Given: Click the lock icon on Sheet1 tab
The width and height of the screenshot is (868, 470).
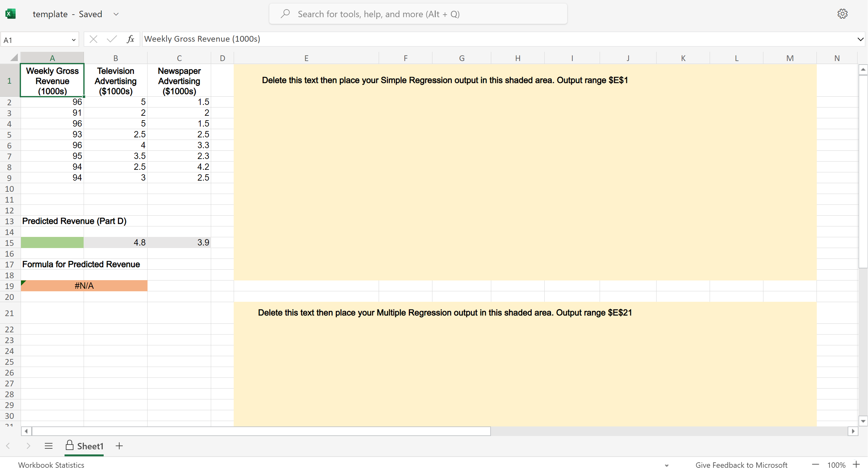Looking at the screenshot, I should pos(69,445).
